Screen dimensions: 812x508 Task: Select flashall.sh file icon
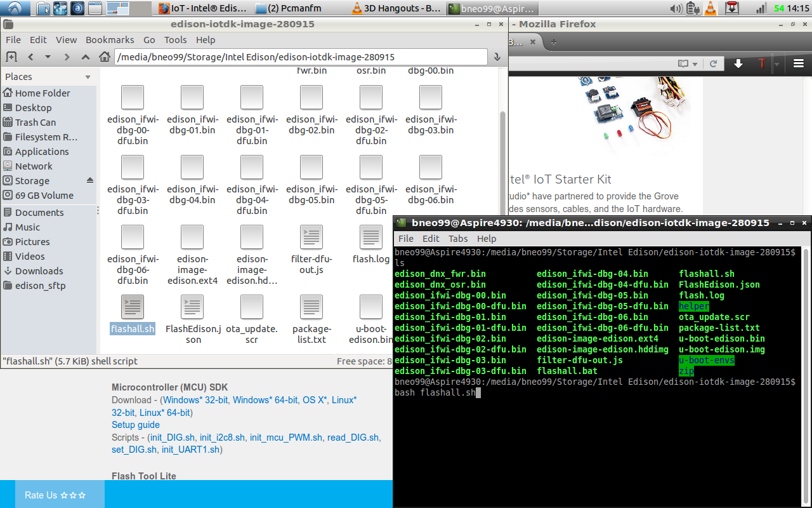133,307
